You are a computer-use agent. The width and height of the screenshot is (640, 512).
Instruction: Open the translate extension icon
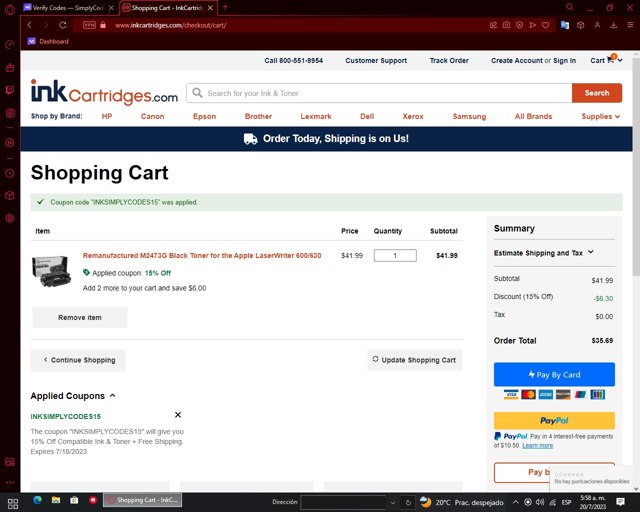[x=565, y=25]
